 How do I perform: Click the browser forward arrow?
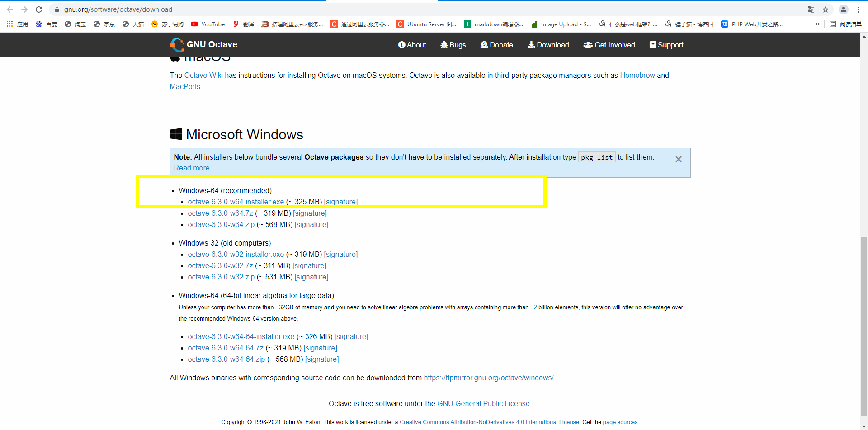(x=24, y=9)
